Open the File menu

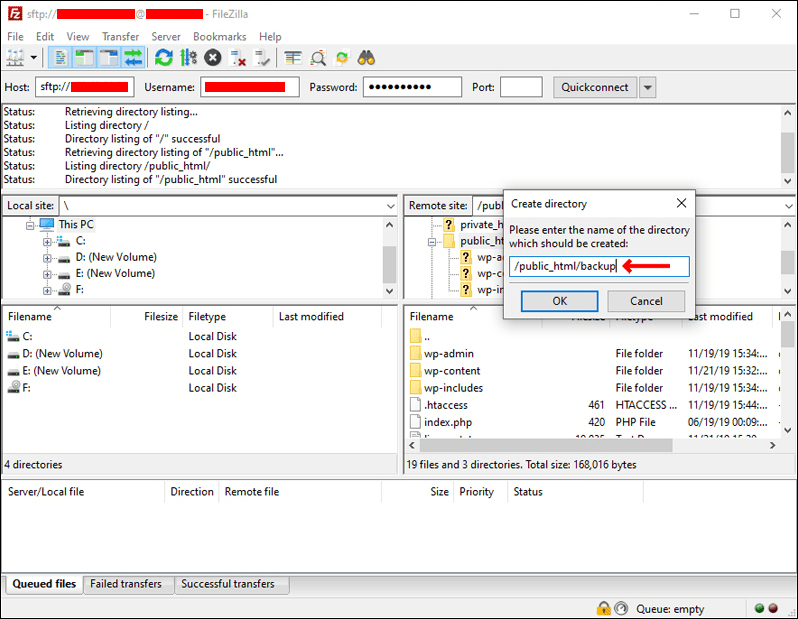tap(15, 37)
